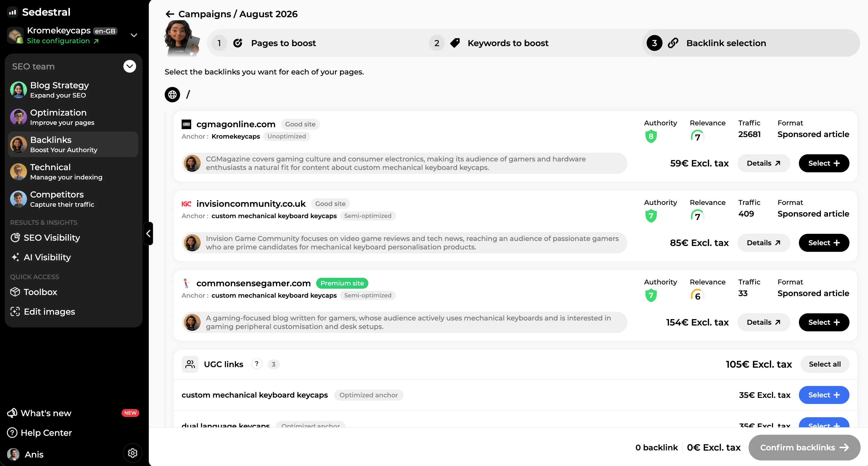
Task: Click the Competitors agent avatar
Action: 19,199
